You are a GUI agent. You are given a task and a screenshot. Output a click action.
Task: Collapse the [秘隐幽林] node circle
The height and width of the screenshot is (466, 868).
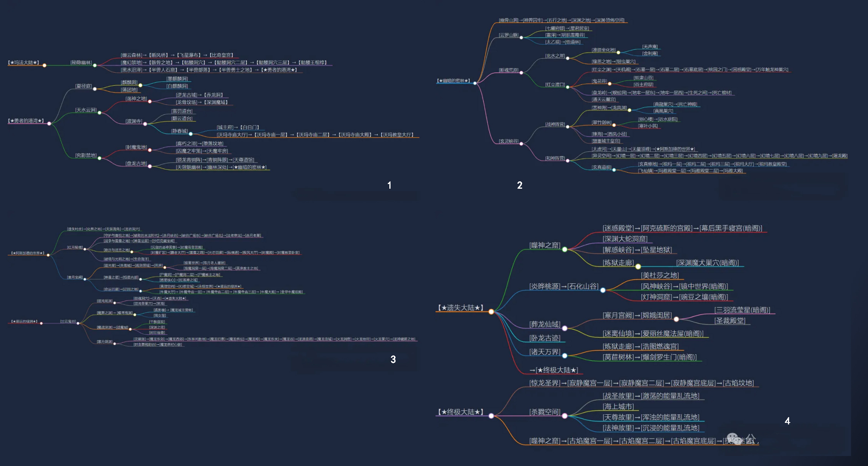[x=95, y=65]
